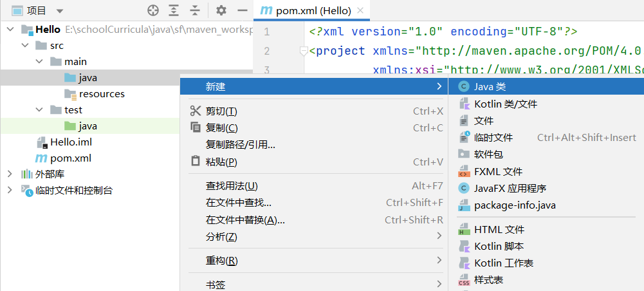This screenshot has height=291, width=644.
Task: Open the 重构(R) submenu
Action: [x=314, y=261]
